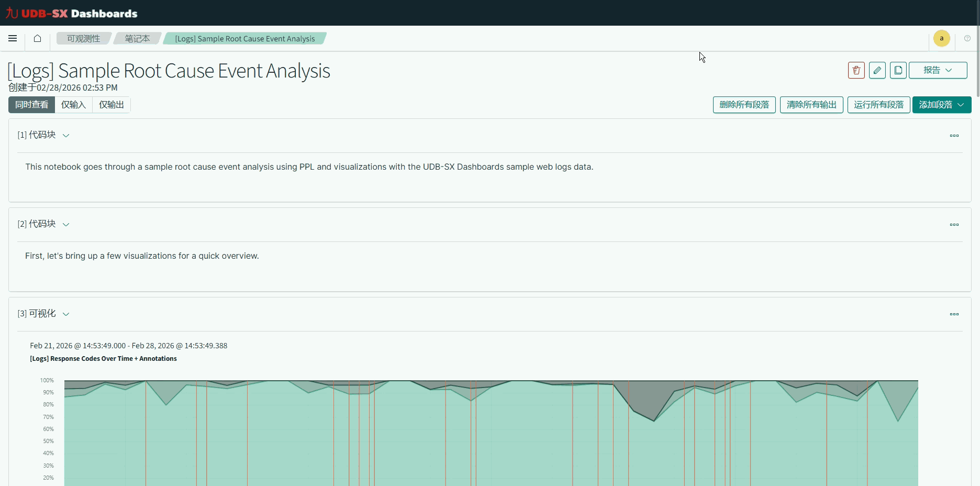This screenshot has height=486, width=980.
Task: Rename notebook using the pencil icon
Action: [877, 70]
